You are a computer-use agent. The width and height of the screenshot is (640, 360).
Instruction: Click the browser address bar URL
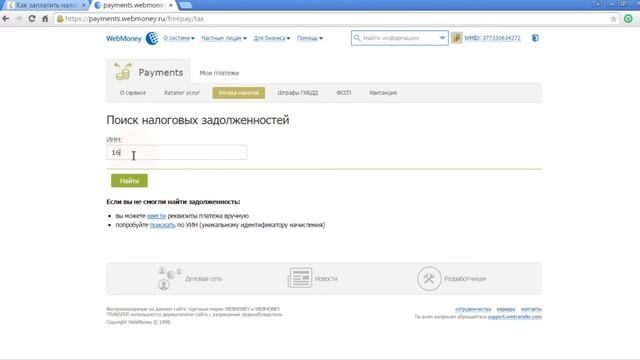point(134,19)
